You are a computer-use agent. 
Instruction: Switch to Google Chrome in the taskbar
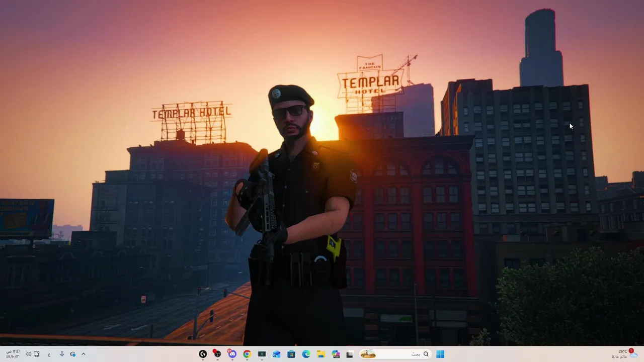click(247, 354)
